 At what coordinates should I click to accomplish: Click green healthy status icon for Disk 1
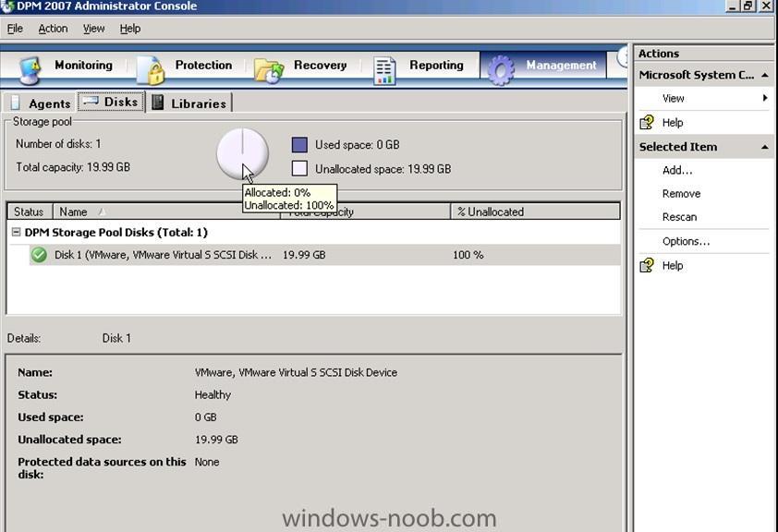pyautogui.click(x=39, y=255)
